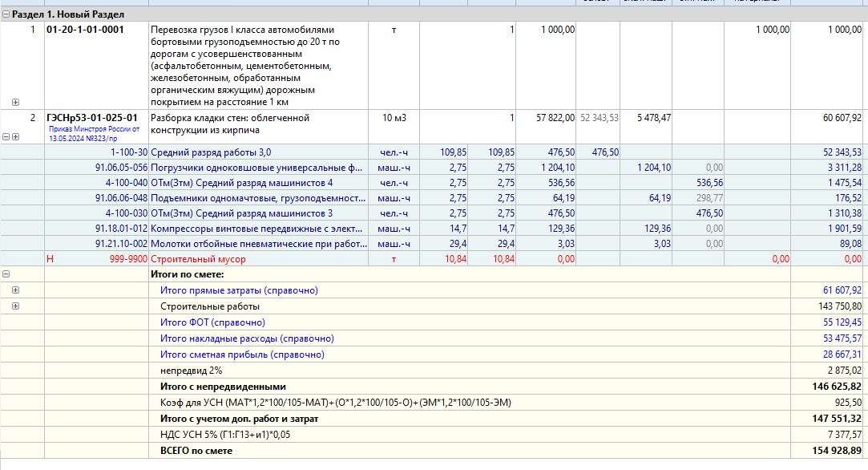
Task: Select the "ВСЕГО по смете" total row
Action: [196, 451]
